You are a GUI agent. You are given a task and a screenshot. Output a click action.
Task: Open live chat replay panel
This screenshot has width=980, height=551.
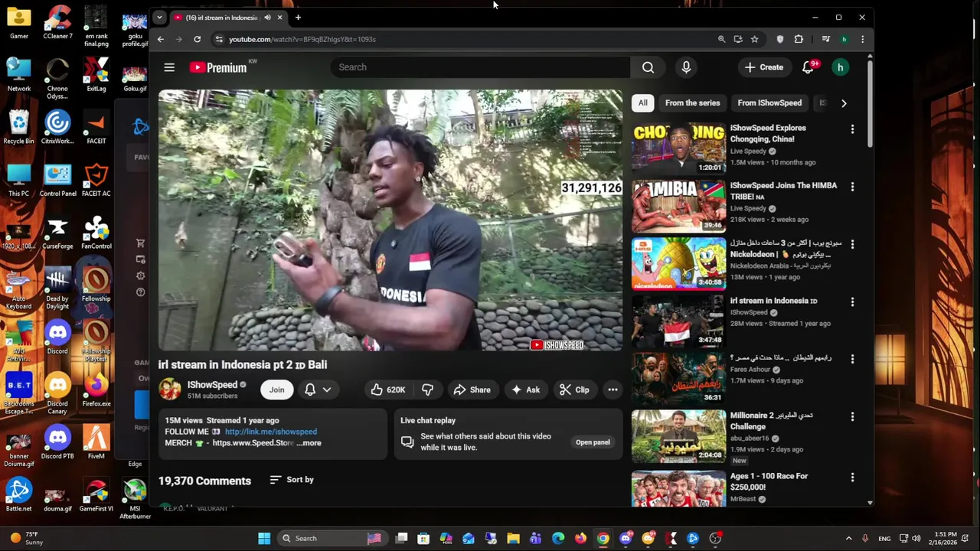click(x=593, y=442)
